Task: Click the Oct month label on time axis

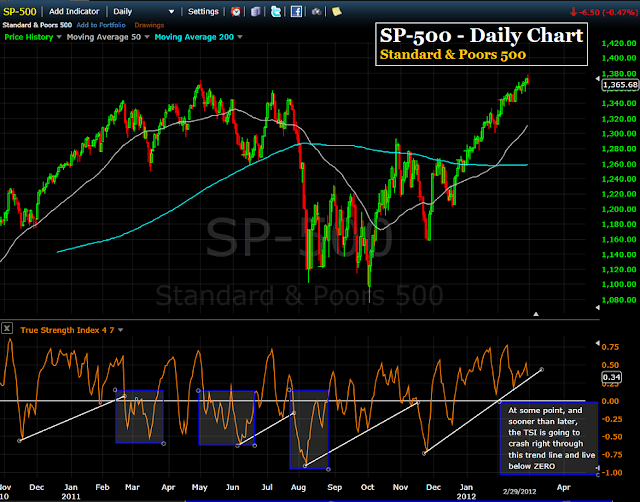Action: [367, 487]
